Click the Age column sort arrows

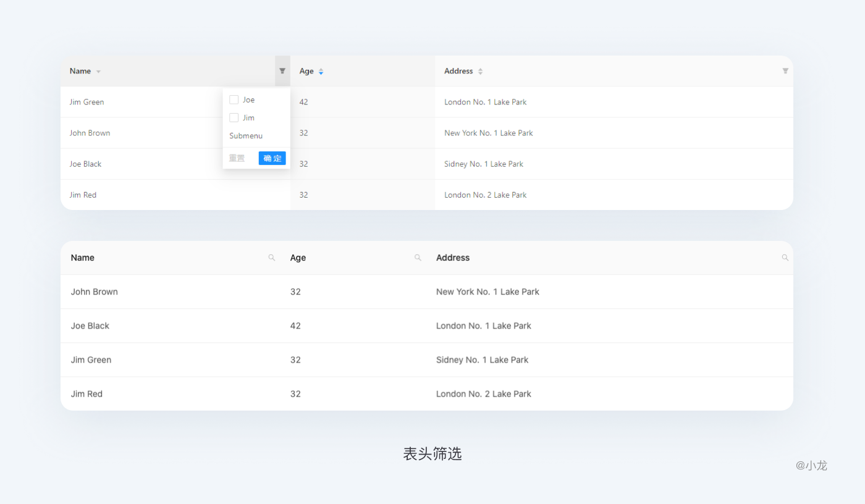pyautogui.click(x=321, y=72)
